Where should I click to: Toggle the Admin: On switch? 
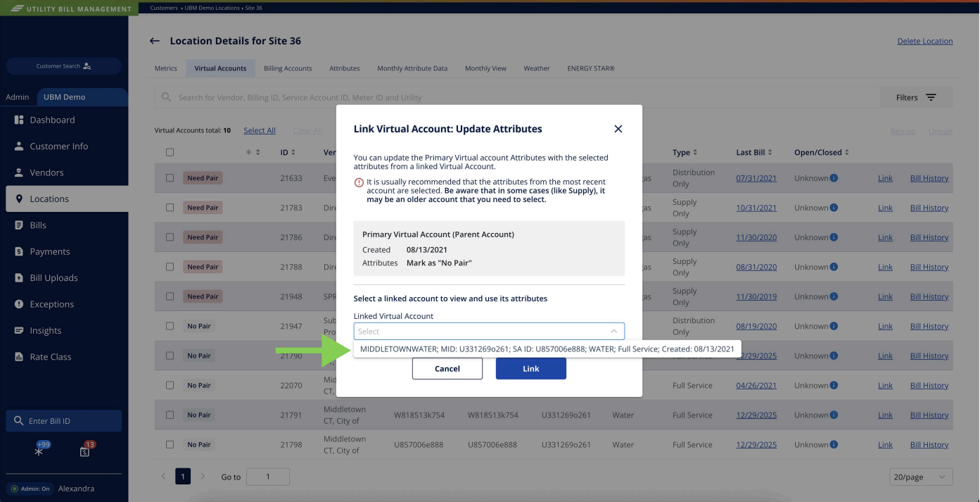click(30, 489)
